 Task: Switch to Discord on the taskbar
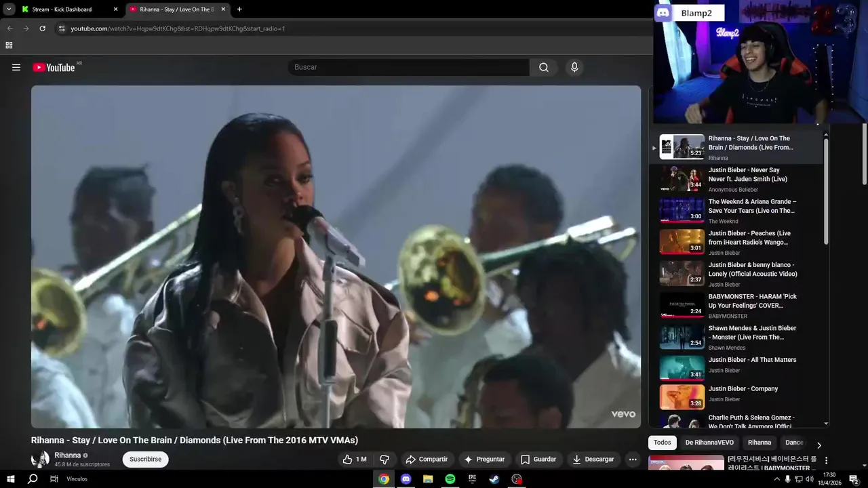pos(406,479)
